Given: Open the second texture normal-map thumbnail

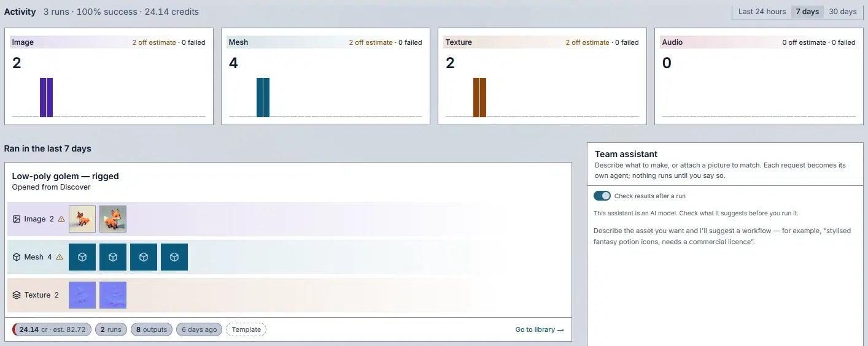Looking at the screenshot, I should pos(113,295).
